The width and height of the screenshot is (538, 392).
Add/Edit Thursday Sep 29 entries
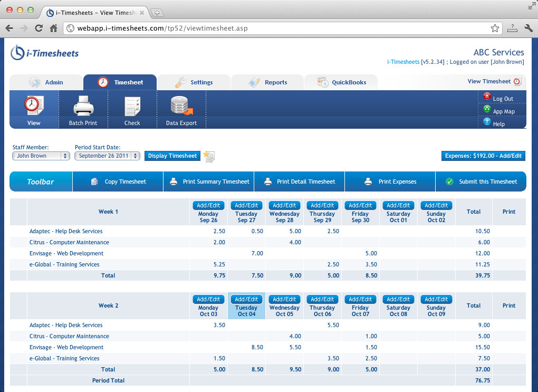coord(322,205)
